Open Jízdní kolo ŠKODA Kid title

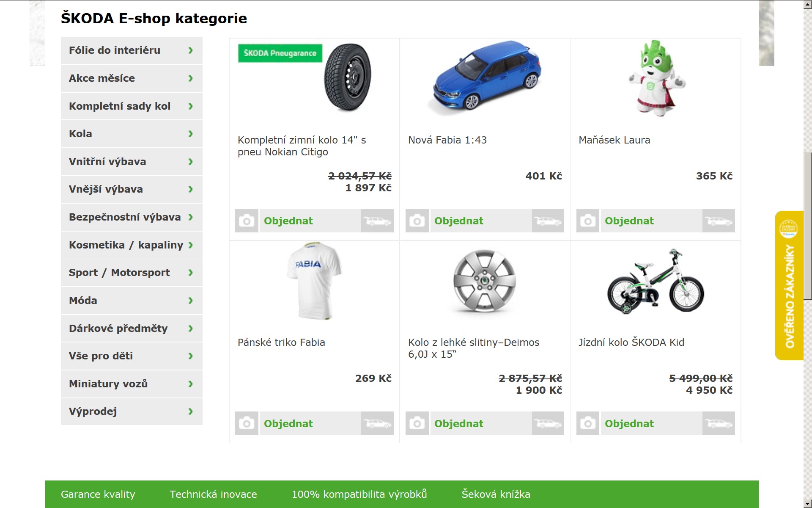(631, 342)
